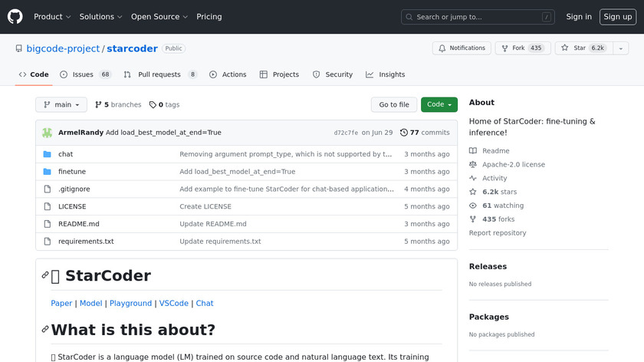Open the 5 branches link
The image size is (644, 362).
click(117, 105)
